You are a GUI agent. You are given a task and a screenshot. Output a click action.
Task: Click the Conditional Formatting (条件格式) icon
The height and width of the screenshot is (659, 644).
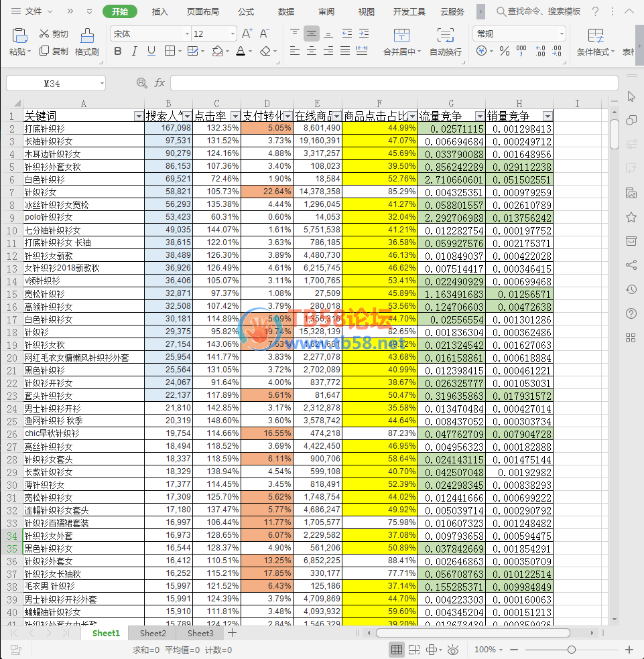[x=595, y=36]
